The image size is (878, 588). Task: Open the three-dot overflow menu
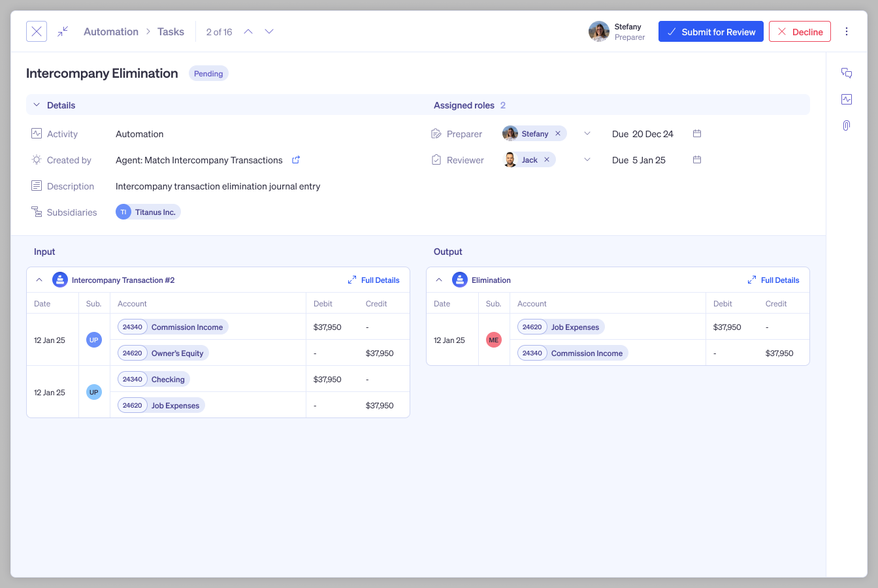pos(847,31)
